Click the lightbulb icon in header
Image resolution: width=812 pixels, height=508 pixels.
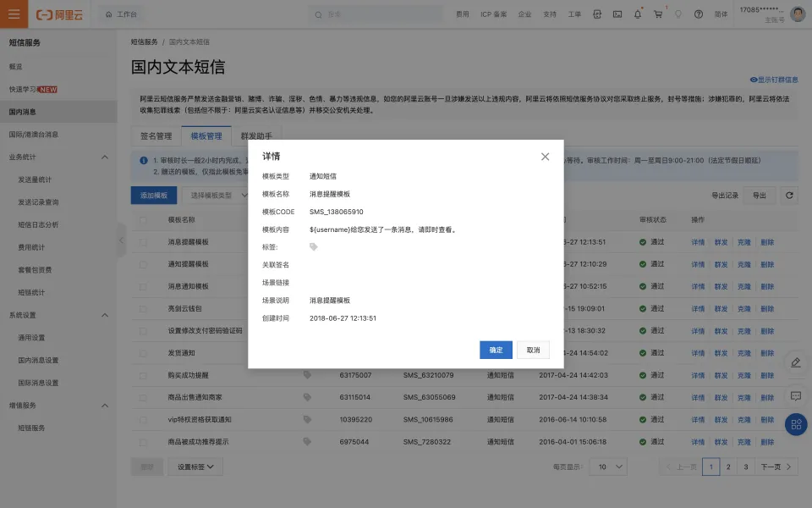[x=678, y=14]
